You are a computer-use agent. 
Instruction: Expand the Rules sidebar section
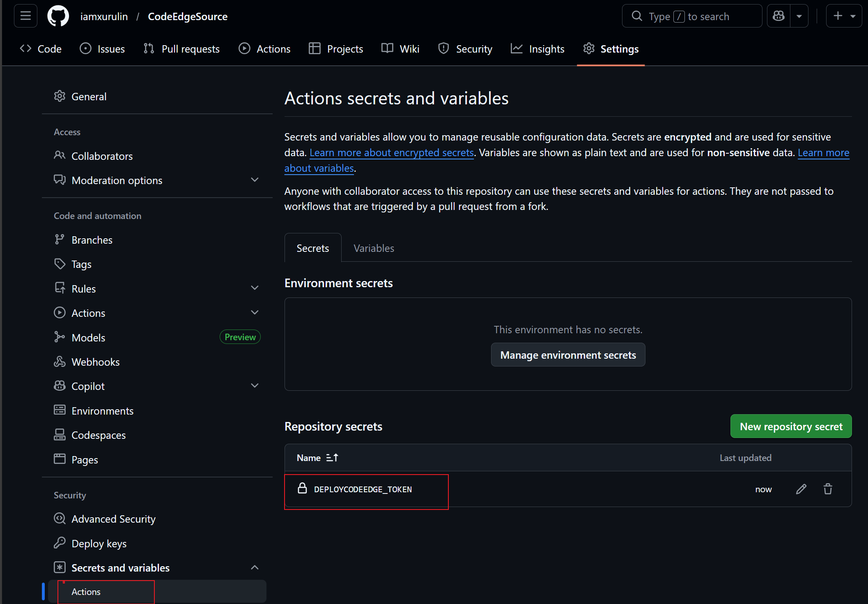255,288
